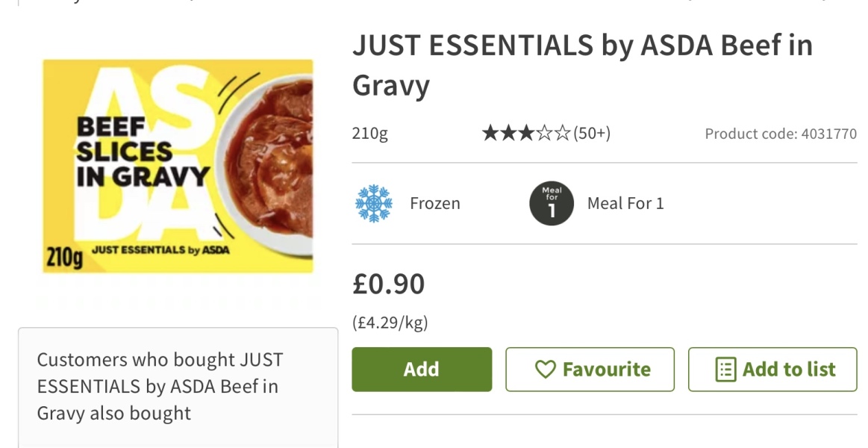This screenshot has width=868, height=448.
Task: Click the JUST ESSENTIALS product title
Action: click(583, 64)
